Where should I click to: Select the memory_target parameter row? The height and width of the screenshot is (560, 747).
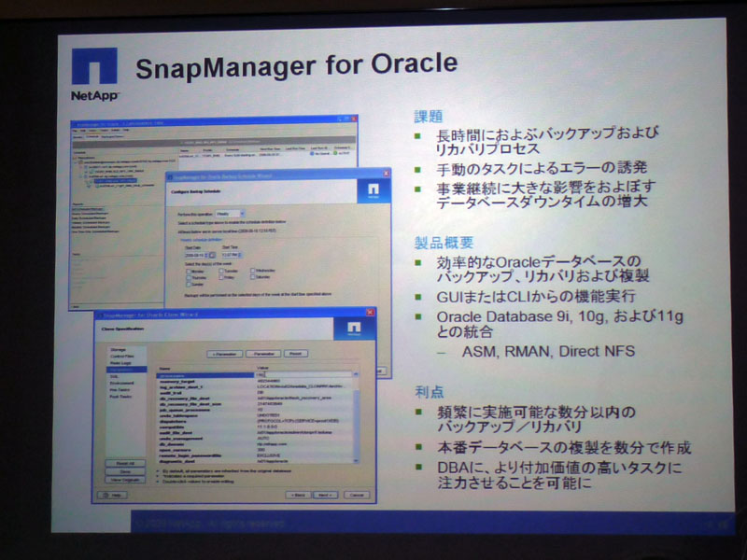pos(255,381)
